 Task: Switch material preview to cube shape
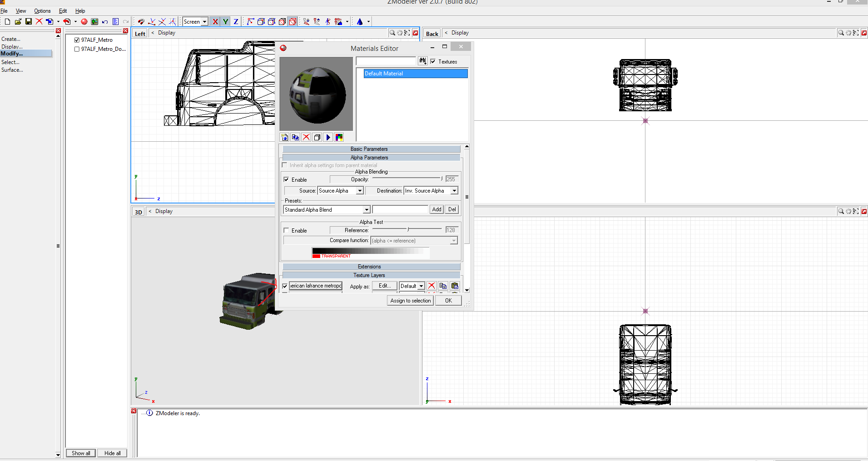click(317, 137)
